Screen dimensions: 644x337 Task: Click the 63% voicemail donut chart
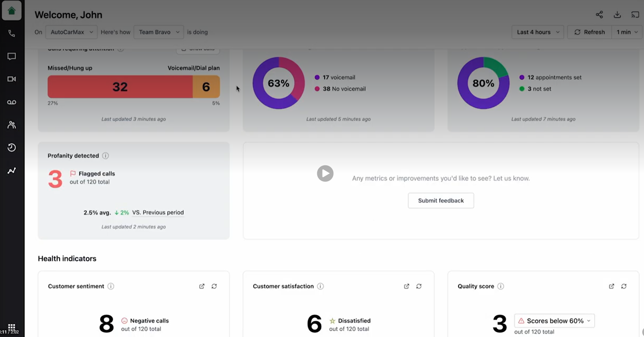(x=279, y=83)
